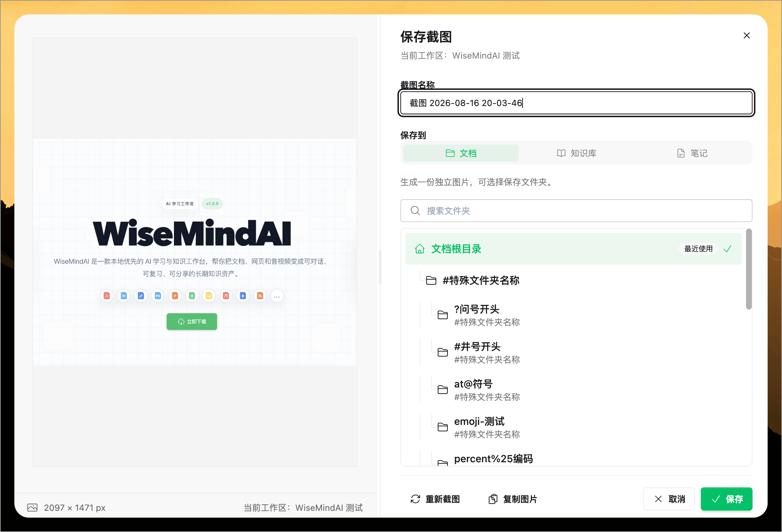Click the red PDF format icon in preview
This screenshot has width=782, height=532.
point(107,296)
